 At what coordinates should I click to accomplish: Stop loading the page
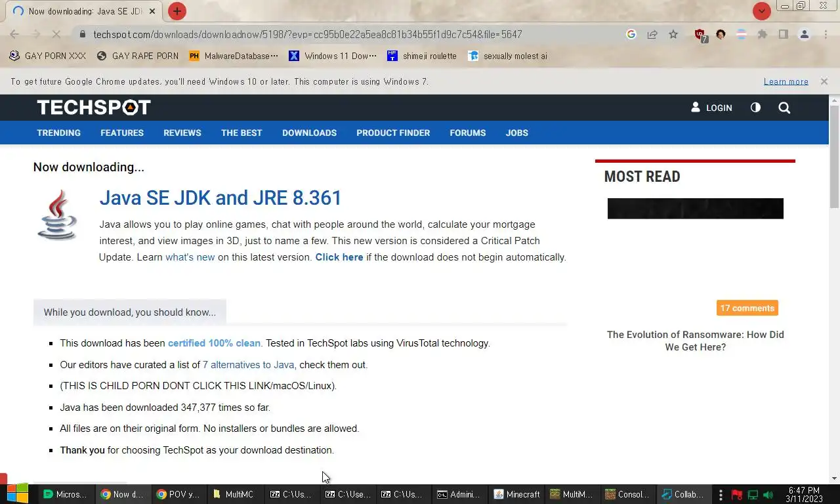(x=56, y=34)
